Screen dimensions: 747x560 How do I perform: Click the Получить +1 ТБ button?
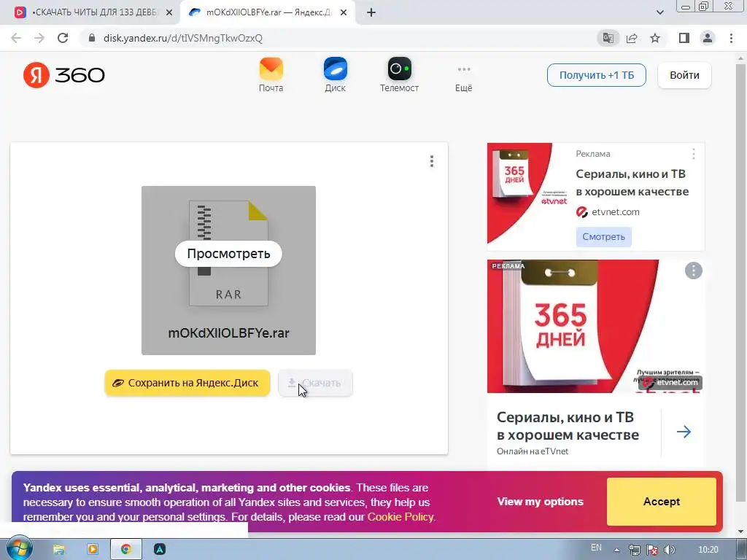(597, 75)
